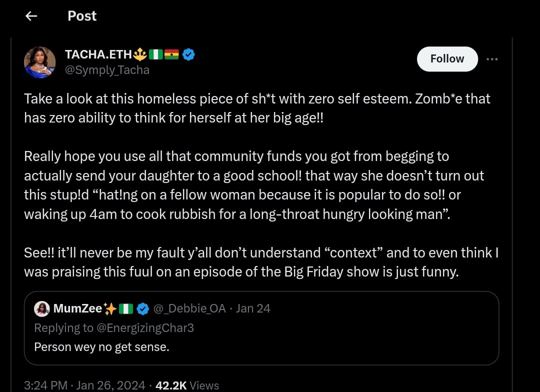Open the MumZee display name in quote
This screenshot has height=392, width=540.
pyautogui.click(x=77, y=309)
